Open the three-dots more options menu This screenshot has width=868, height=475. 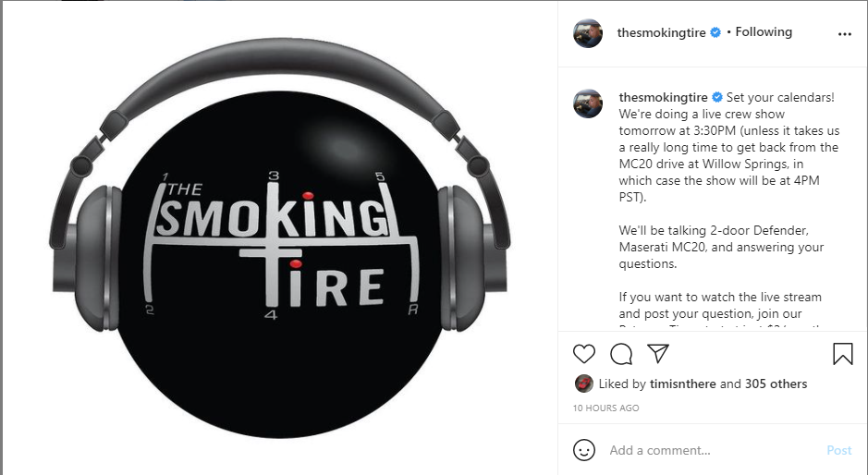(844, 34)
